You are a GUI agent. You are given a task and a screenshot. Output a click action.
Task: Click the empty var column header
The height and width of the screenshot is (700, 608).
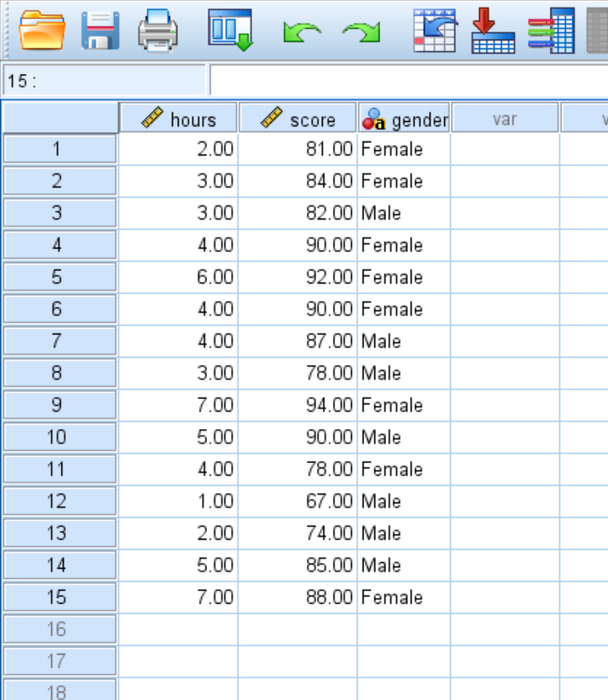coord(505,118)
